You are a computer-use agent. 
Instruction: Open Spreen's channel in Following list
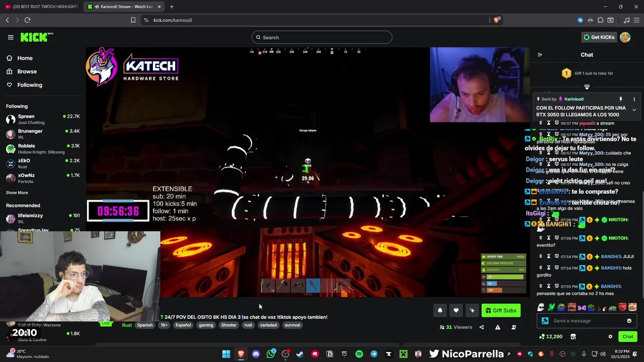pyautogui.click(x=43, y=119)
